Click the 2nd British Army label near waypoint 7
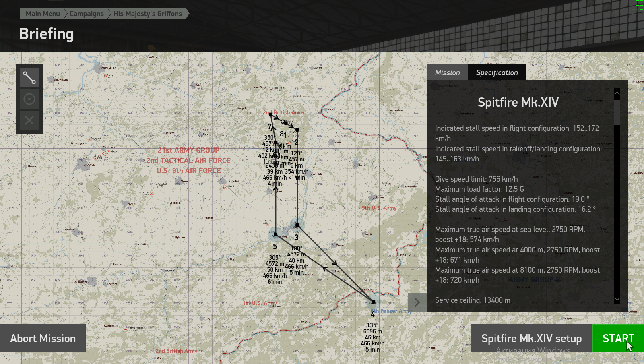 click(x=284, y=112)
